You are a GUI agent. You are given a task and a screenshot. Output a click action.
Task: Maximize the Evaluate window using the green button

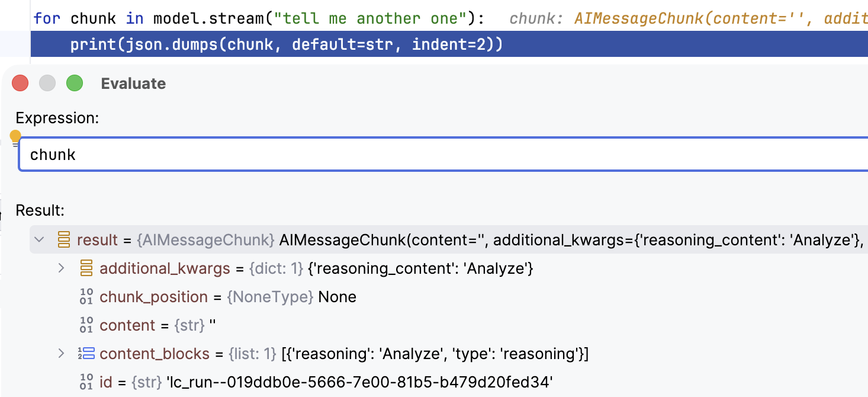point(75,84)
